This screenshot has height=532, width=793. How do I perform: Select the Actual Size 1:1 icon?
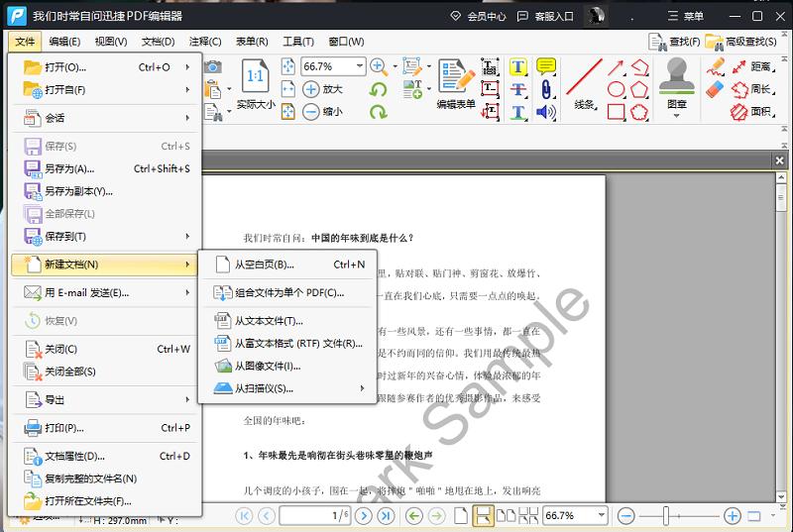256,75
